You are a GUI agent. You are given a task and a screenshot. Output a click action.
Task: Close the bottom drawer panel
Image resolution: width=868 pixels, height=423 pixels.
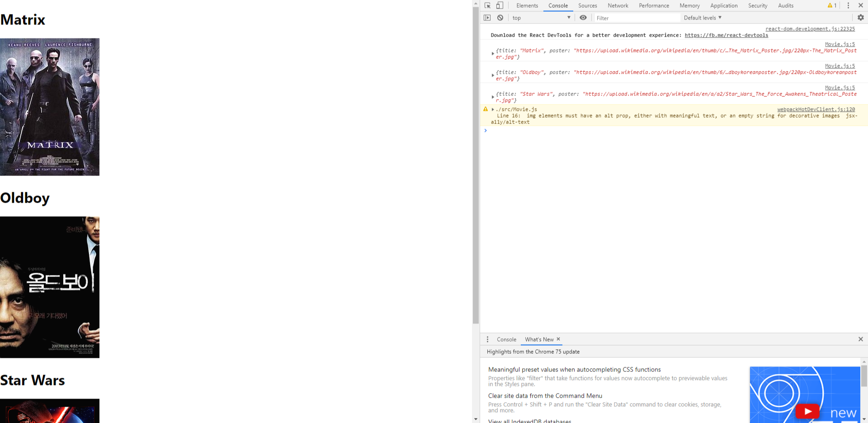pos(861,339)
